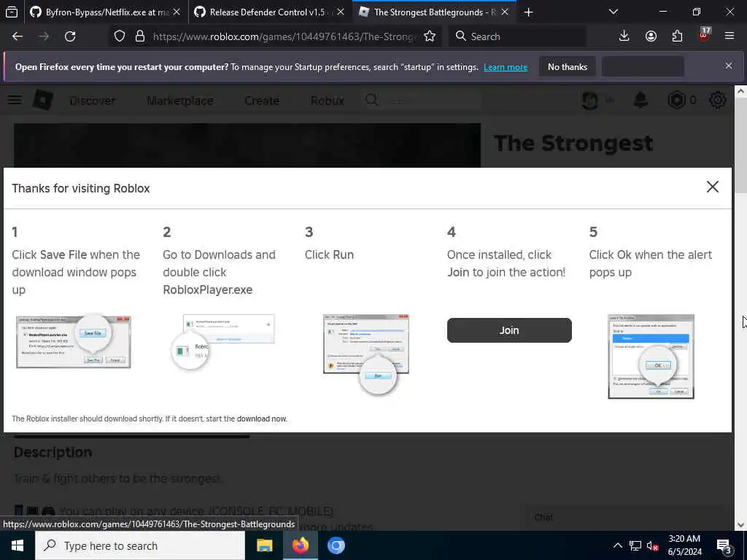Screen dimensions: 747x560
Task: Open the Roblox avatar profile icon
Action: 590,100
